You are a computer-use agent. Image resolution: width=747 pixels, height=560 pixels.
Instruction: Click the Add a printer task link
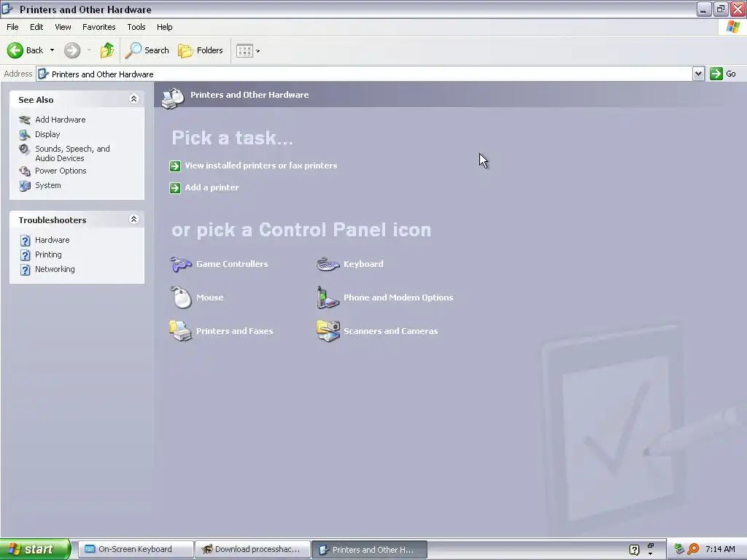coord(212,187)
